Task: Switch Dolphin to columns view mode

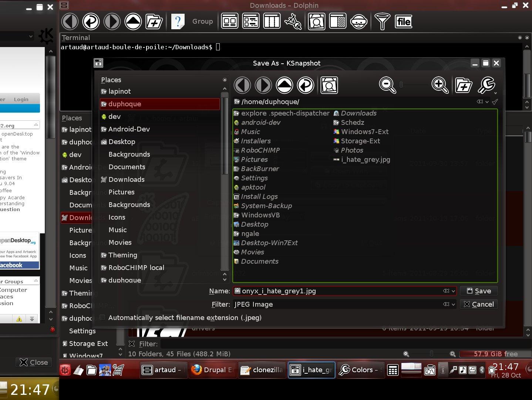Action: point(272,21)
